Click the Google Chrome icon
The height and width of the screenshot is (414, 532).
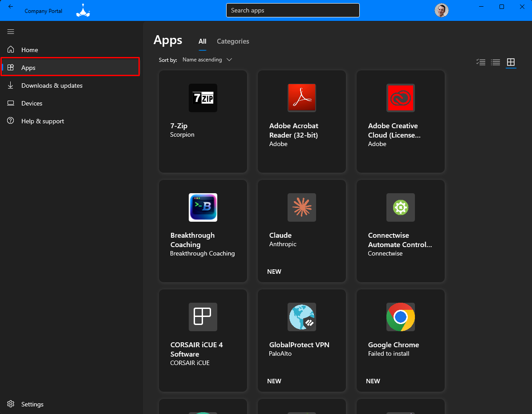coord(400,317)
